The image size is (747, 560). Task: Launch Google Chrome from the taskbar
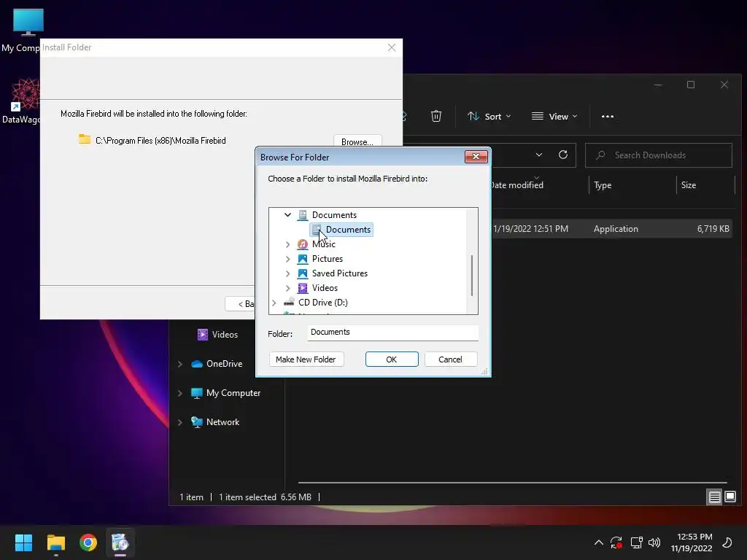88,542
